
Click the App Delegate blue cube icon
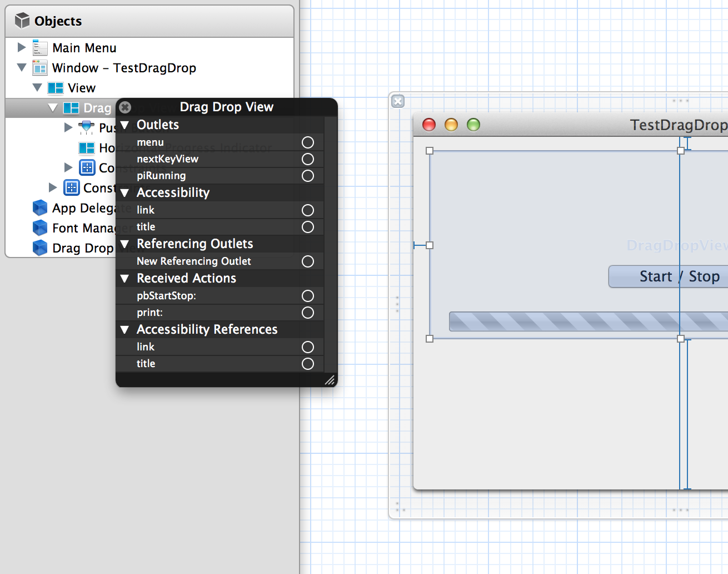point(40,208)
